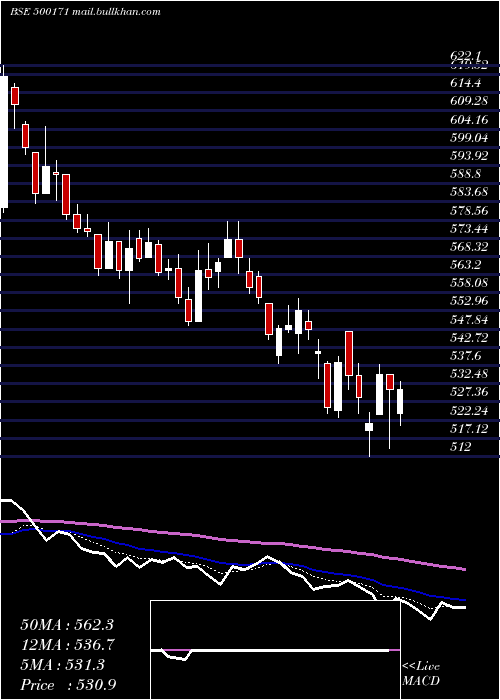Select the Price : 530.9 readout

pyautogui.click(x=69, y=685)
